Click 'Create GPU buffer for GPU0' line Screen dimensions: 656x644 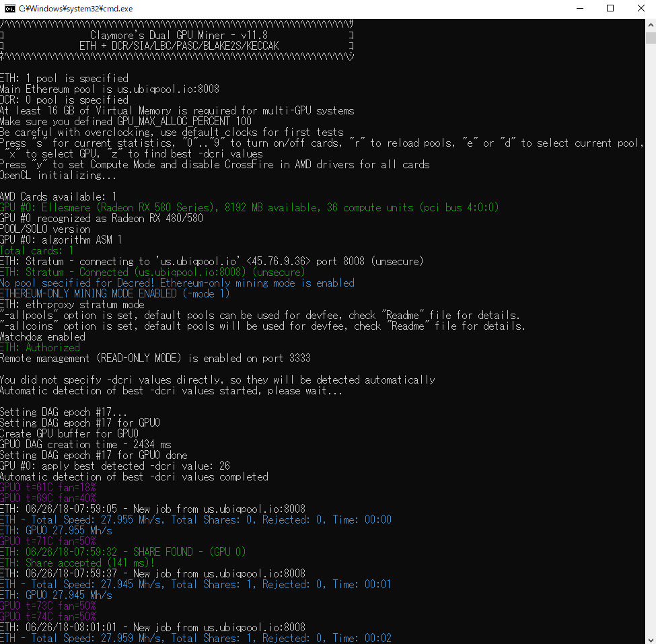point(69,434)
